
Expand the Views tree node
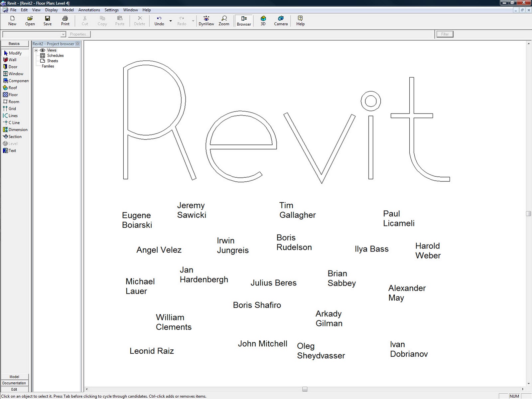tap(36, 50)
